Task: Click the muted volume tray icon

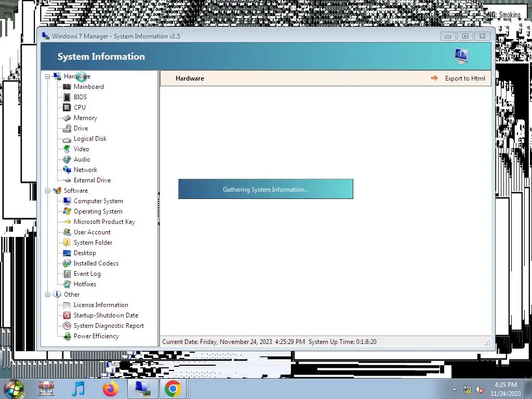Action: (x=480, y=390)
